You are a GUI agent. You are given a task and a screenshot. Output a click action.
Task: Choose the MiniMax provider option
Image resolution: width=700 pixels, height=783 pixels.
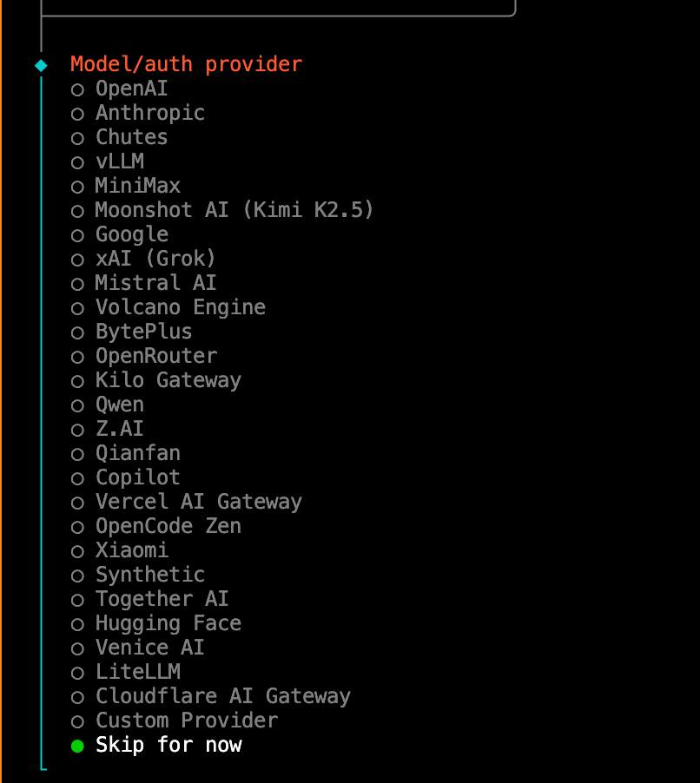pyautogui.click(x=137, y=186)
